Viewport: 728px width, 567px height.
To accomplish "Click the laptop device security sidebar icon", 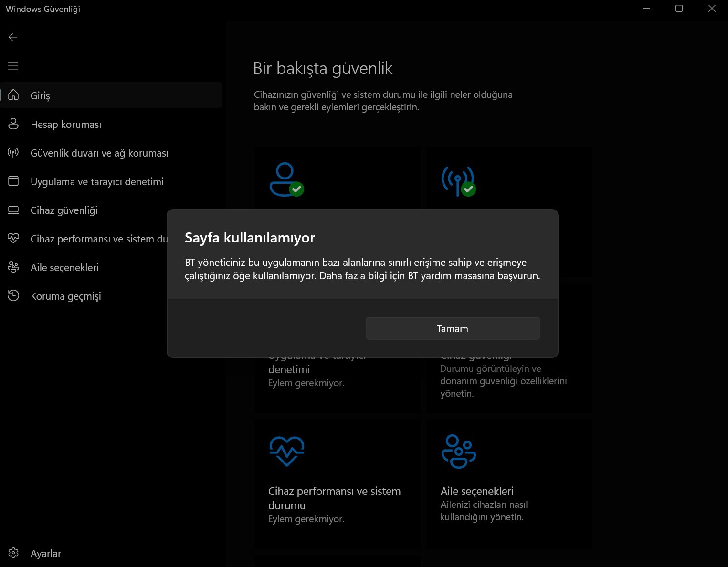I will (x=13, y=210).
